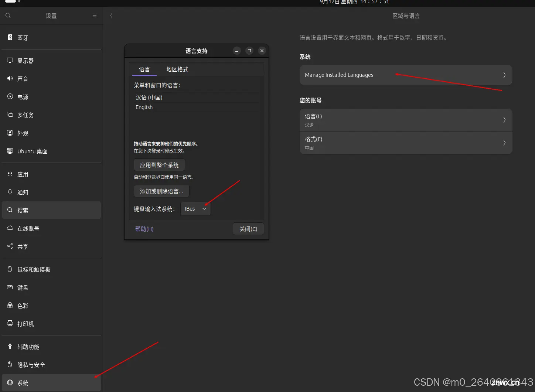Switch to the 地区格式 tab
Viewport: 535px width, 392px height.
pyautogui.click(x=177, y=69)
